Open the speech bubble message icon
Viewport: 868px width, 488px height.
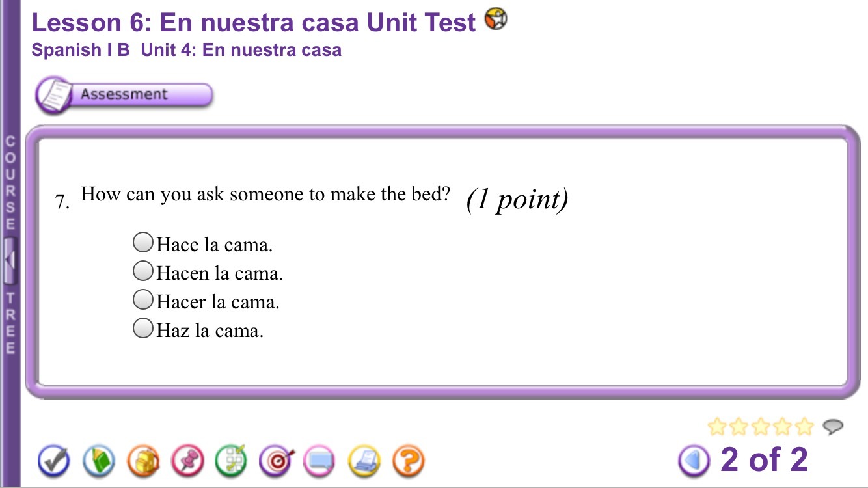point(320,461)
